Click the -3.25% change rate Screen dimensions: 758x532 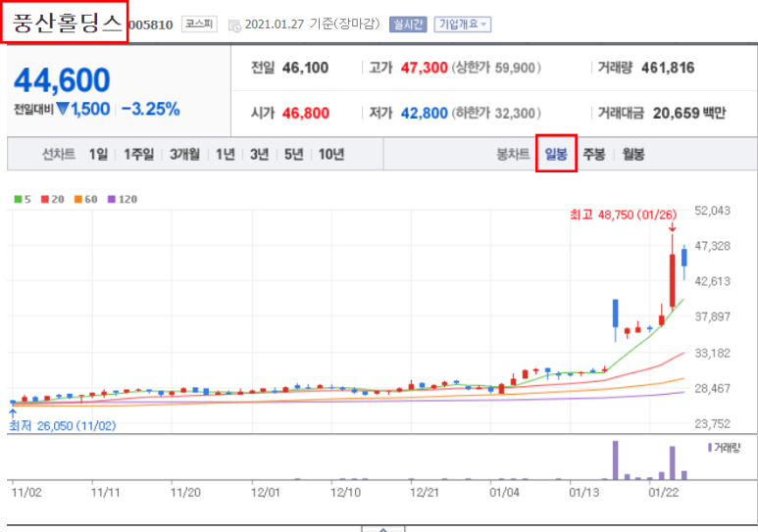pos(150,109)
